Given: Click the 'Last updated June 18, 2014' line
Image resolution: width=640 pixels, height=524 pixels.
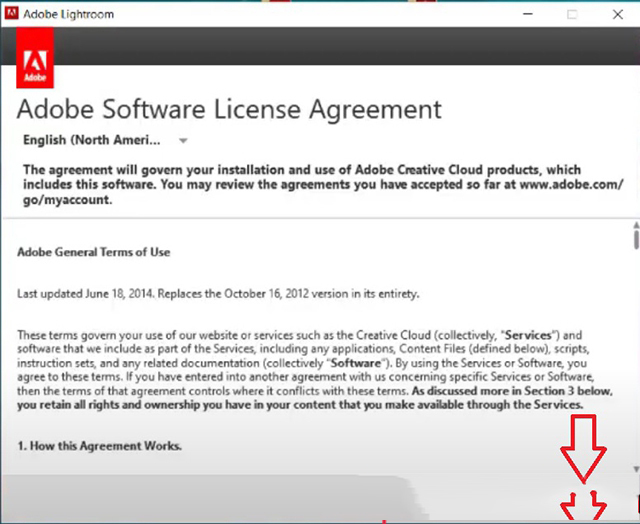Looking at the screenshot, I should (x=218, y=293).
